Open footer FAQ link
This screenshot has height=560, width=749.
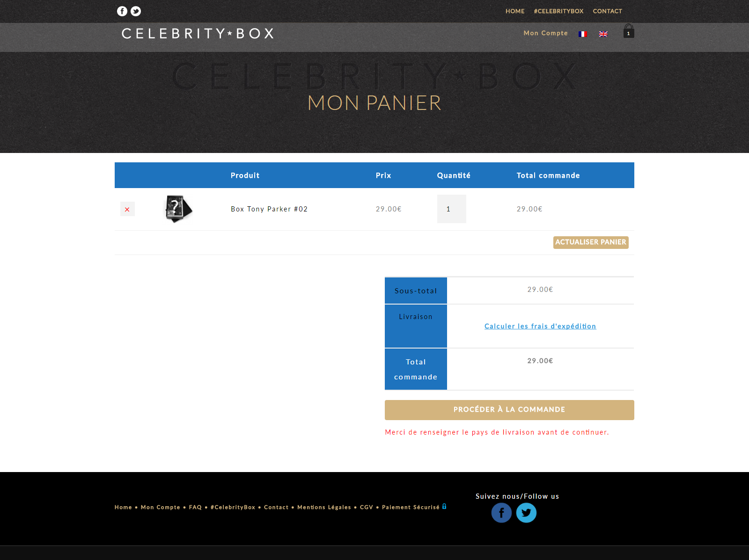point(195,507)
